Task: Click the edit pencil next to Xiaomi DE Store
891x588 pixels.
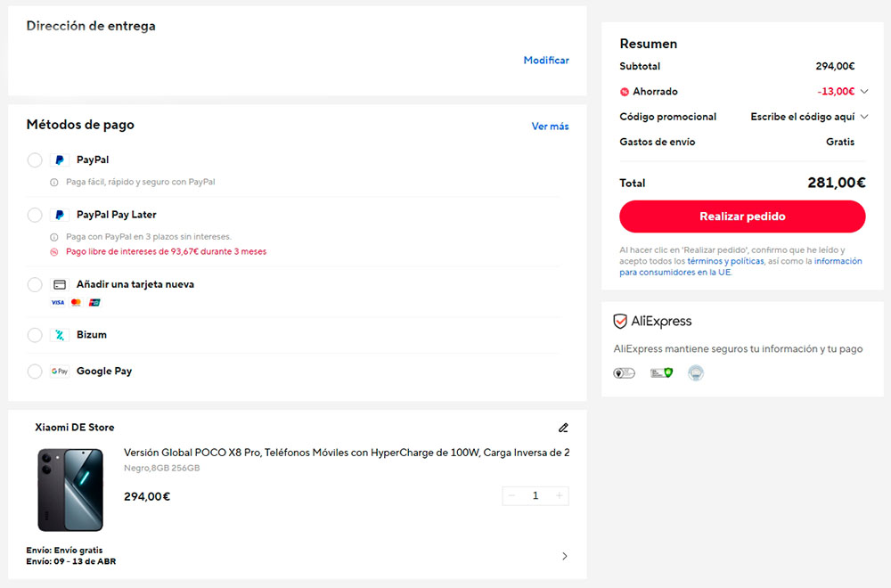Action: tap(563, 428)
